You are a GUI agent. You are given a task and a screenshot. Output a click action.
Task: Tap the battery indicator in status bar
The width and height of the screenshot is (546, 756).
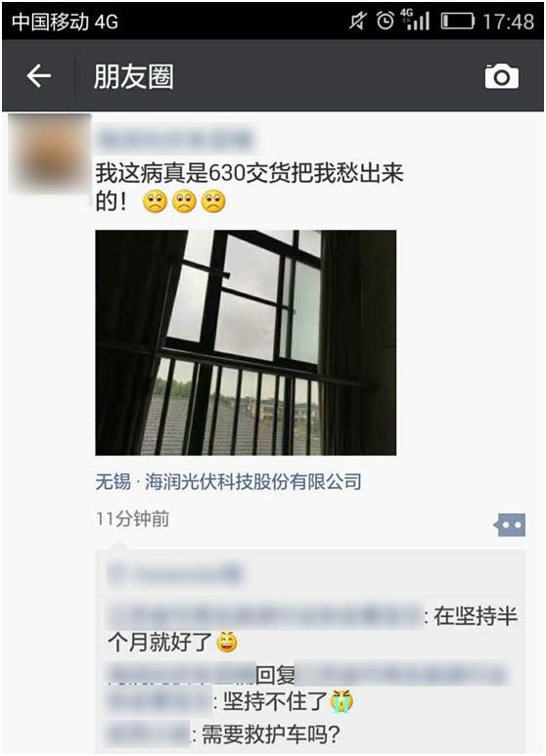coord(457,22)
